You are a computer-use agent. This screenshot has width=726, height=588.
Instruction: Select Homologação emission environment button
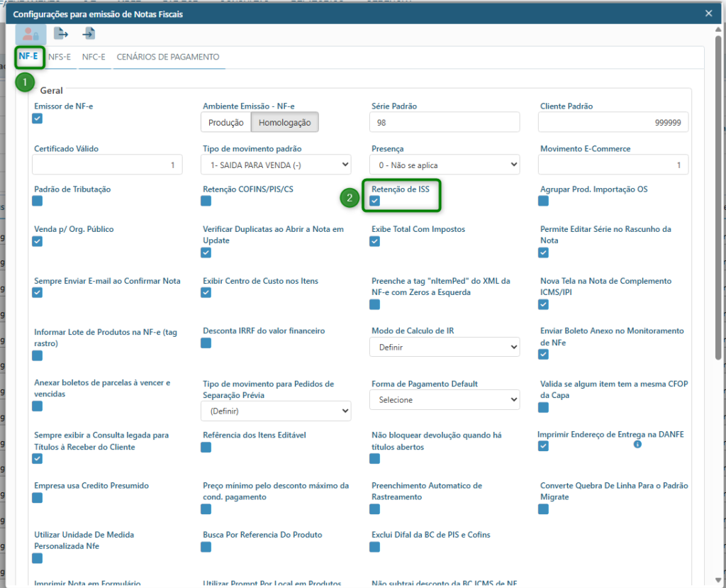coord(284,123)
